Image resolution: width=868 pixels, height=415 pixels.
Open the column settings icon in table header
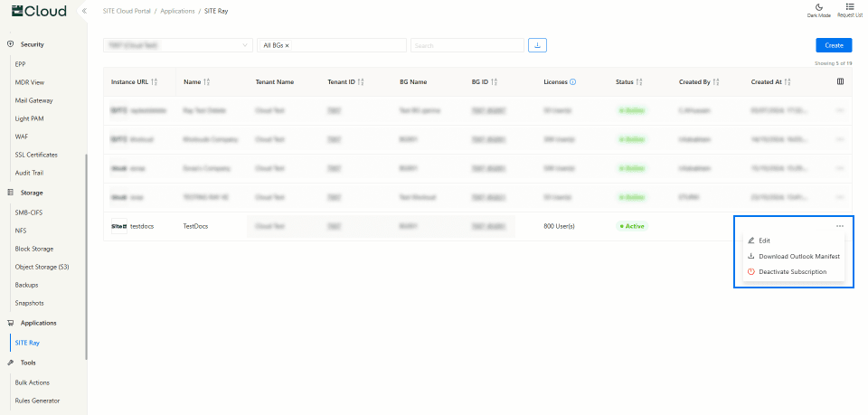[840, 81]
